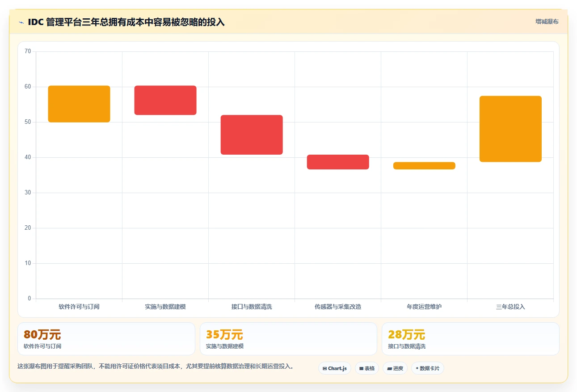Click the red 传感器与采集改造 bar
The image size is (577, 392).
click(x=338, y=162)
